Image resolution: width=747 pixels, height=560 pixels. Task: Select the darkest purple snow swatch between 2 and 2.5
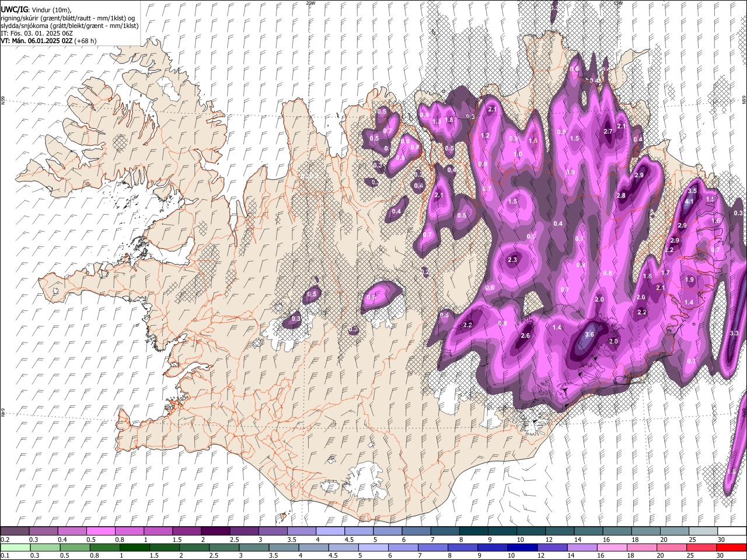point(215,531)
